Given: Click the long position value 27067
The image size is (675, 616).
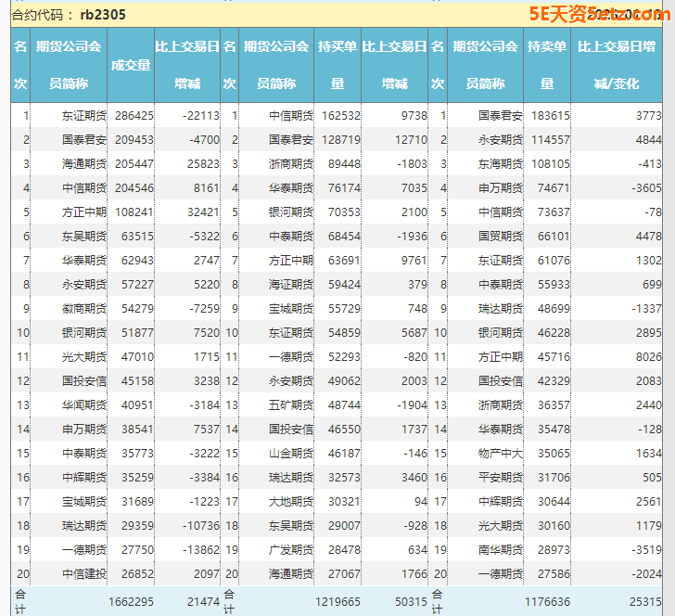Looking at the screenshot, I should pos(344,574).
